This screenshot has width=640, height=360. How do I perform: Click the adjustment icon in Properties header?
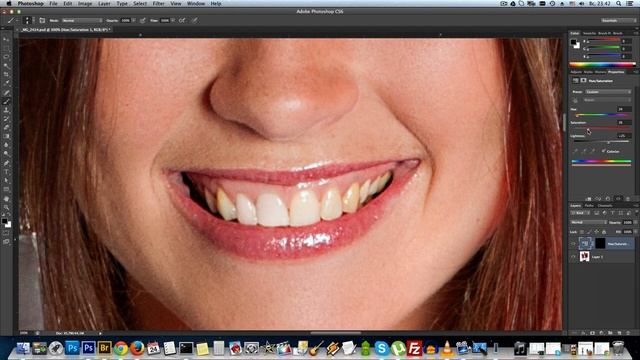576,80
